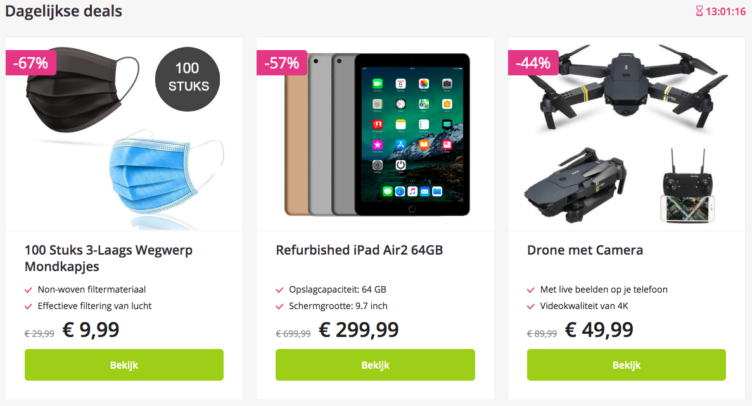Click Bekijk button for Drone deal

click(626, 365)
